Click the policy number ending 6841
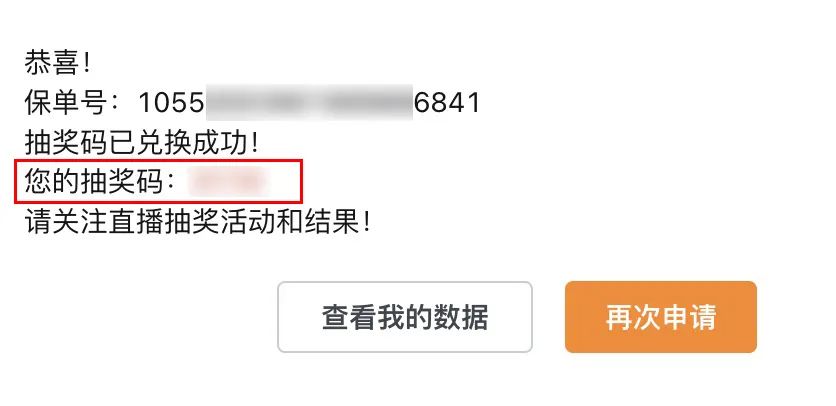 coord(447,103)
